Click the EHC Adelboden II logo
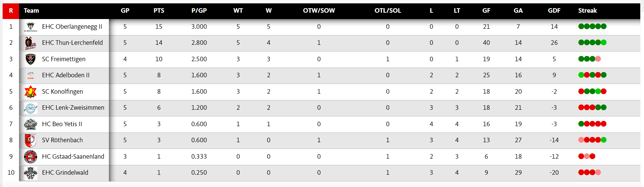 (31, 75)
